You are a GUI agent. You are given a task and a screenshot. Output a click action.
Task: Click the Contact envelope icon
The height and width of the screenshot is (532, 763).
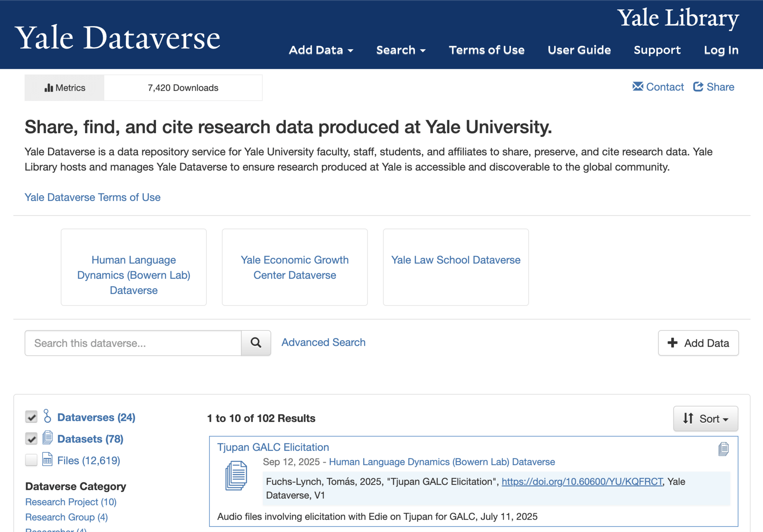click(637, 86)
